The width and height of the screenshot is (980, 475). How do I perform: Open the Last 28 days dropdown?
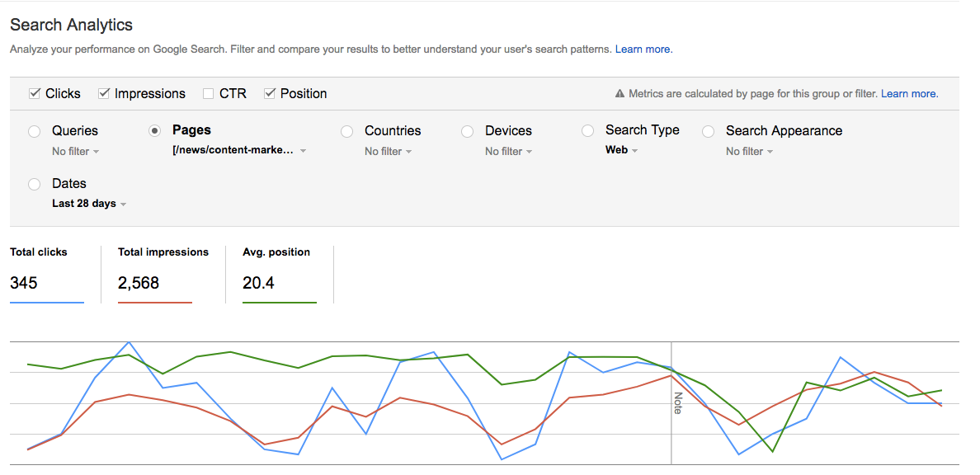[x=89, y=204]
